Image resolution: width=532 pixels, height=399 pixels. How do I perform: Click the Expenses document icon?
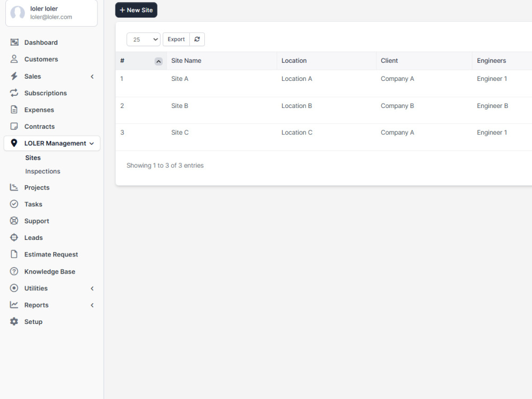tap(14, 110)
